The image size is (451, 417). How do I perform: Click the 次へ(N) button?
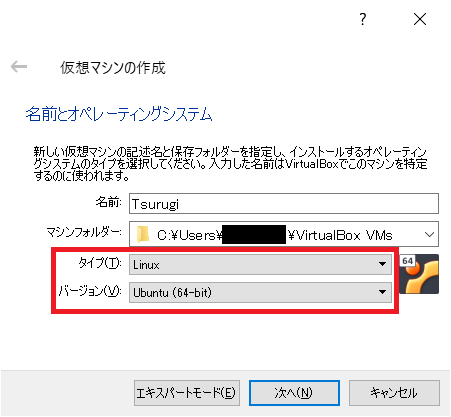coord(294,393)
